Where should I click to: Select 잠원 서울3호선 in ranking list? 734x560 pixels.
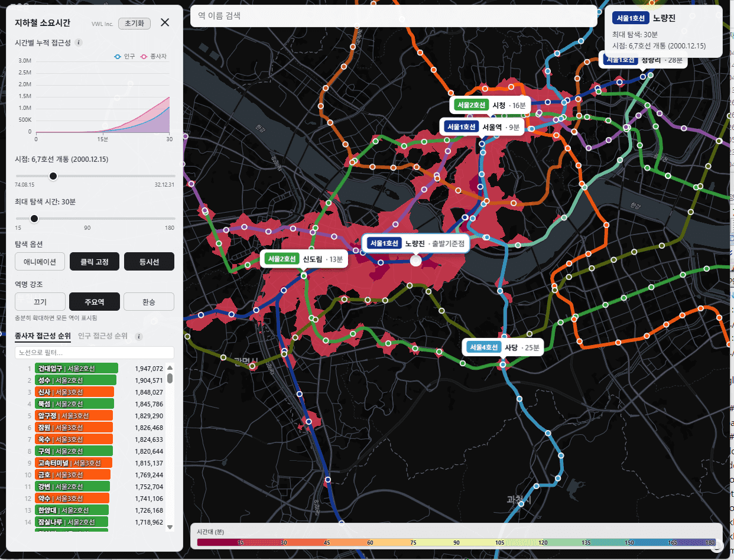(x=74, y=428)
